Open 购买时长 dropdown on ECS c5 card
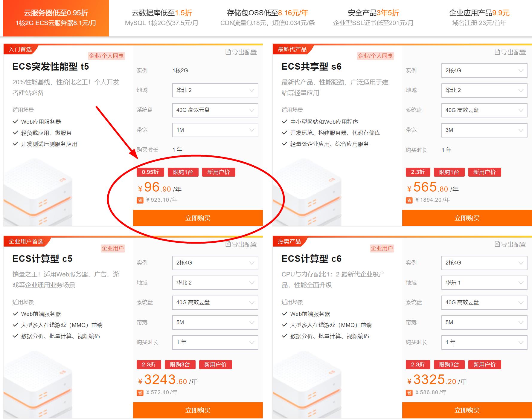532x419 pixels. tap(215, 342)
